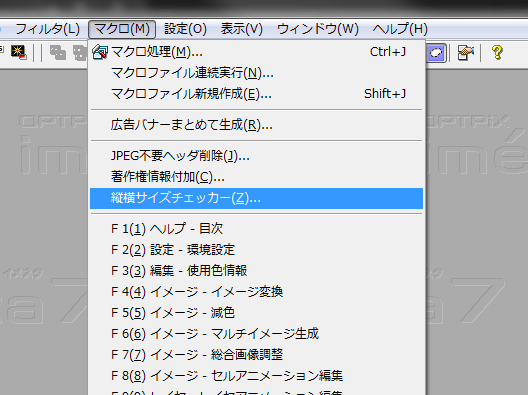Select 広告バナーまとめて生成(R)...
528x395 pixels.
[257, 125]
